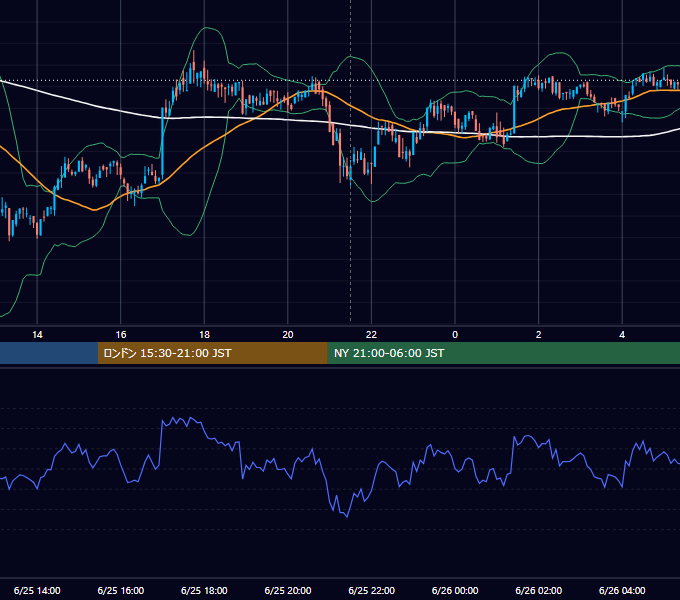The image size is (680, 600).
Task: Click the 2 hour label on chart axis
Action: coord(539,335)
